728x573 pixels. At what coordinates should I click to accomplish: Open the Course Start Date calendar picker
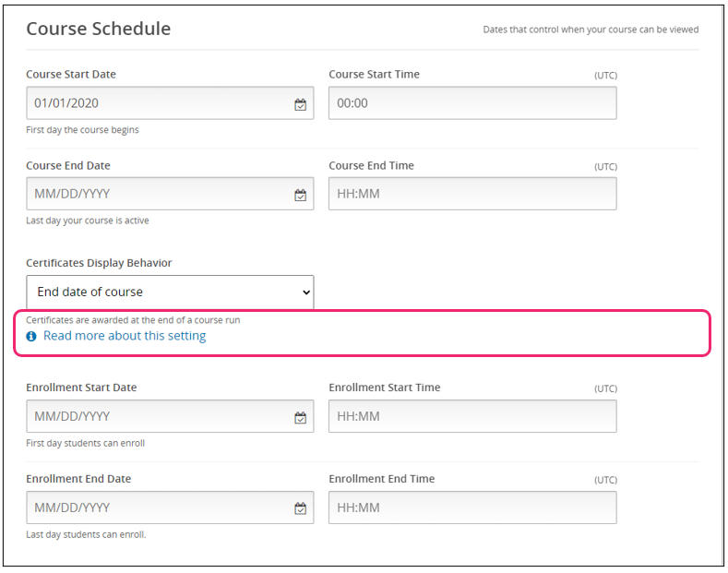[x=300, y=104]
